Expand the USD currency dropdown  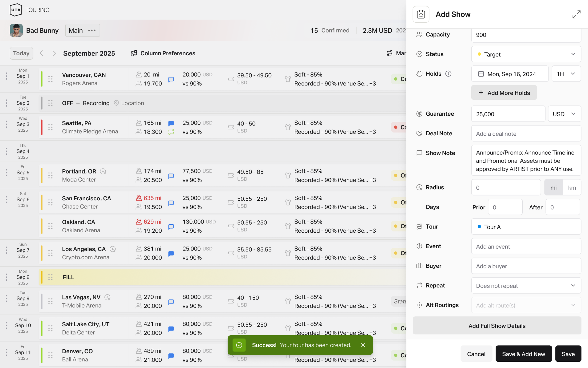click(x=564, y=114)
